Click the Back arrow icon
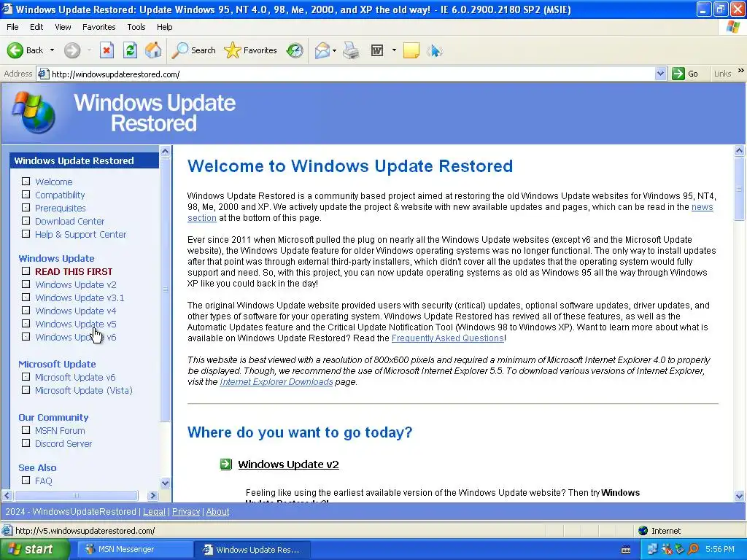Image resolution: width=747 pixels, height=560 pixels. click(15, 50)
